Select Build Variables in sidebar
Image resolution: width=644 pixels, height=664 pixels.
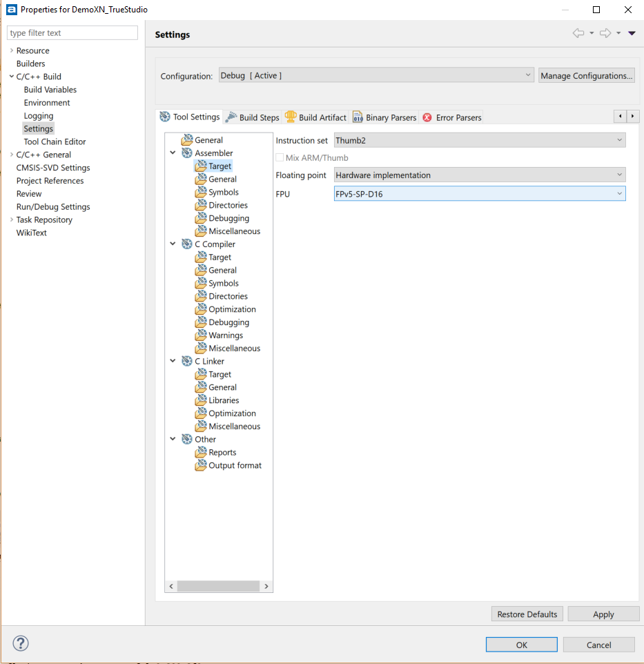click(x=50, y=89)
